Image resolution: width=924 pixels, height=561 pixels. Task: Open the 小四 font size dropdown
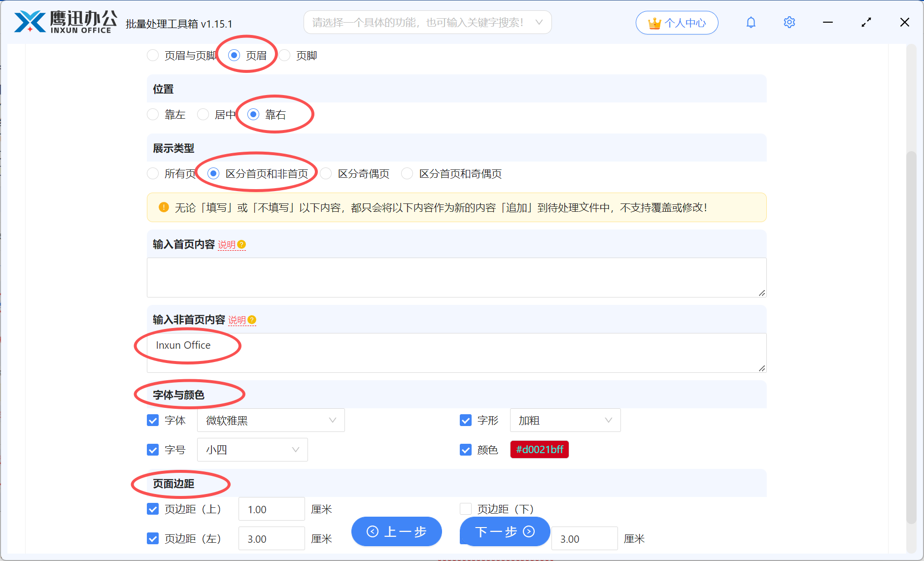[252, 450]
